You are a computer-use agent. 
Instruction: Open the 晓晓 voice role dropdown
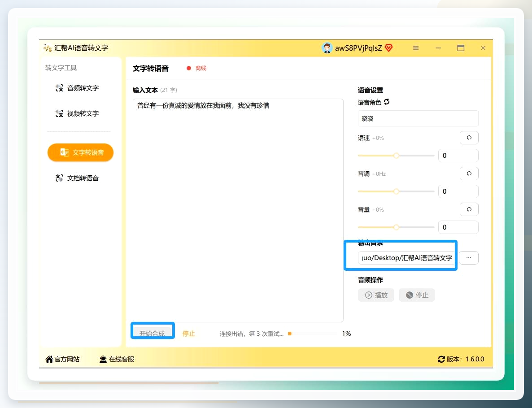coord(418,119)
